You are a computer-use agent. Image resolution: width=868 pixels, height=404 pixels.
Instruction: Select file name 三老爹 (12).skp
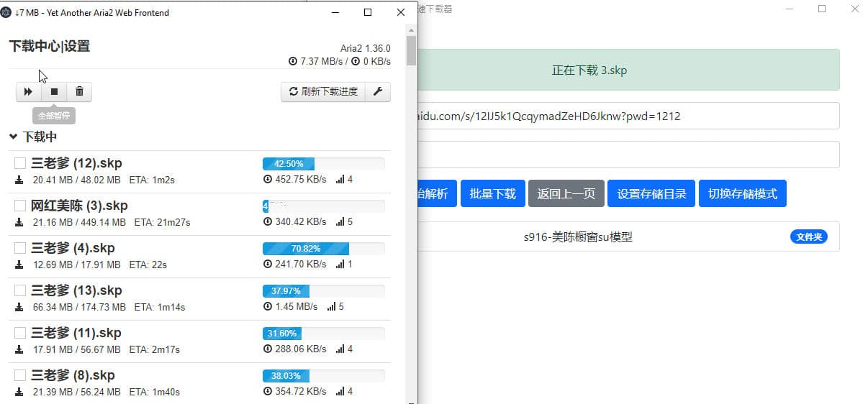pos(76,163)
